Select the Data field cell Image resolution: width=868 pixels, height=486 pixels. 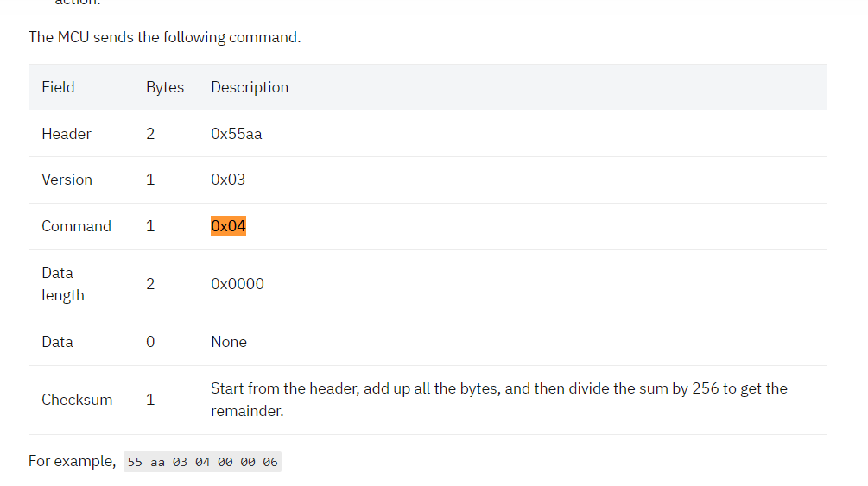pyautogui.click(x=58, y=342)
